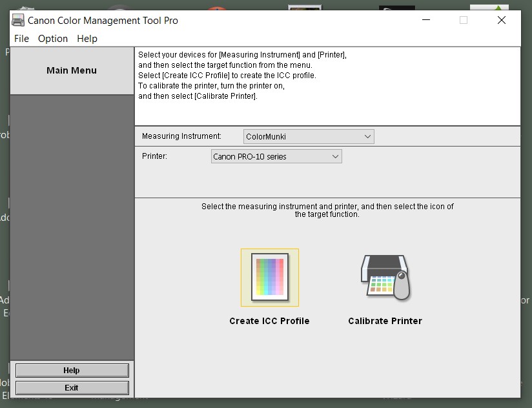This screenshot has height=408, width=532.
Task: Click the Create ICC Profile color chart icon
Action: pos(270,277)
